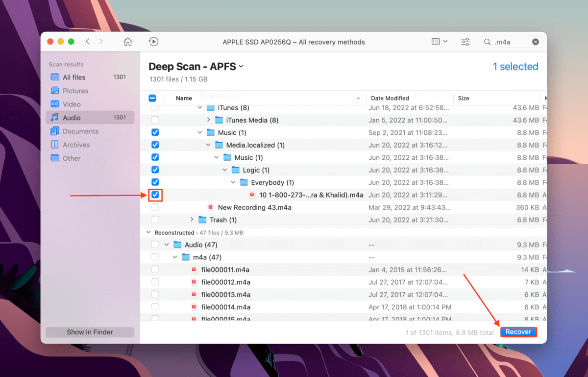Check the file000011.m4a checkbox
This screenshot has width=588, height=377.
tap(155, 270)
